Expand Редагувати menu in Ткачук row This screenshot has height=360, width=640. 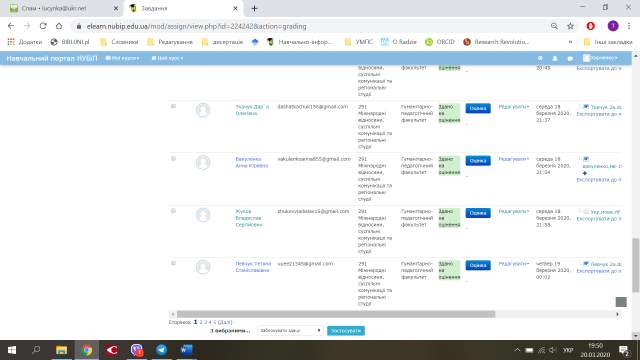click(x=513, y=107)
